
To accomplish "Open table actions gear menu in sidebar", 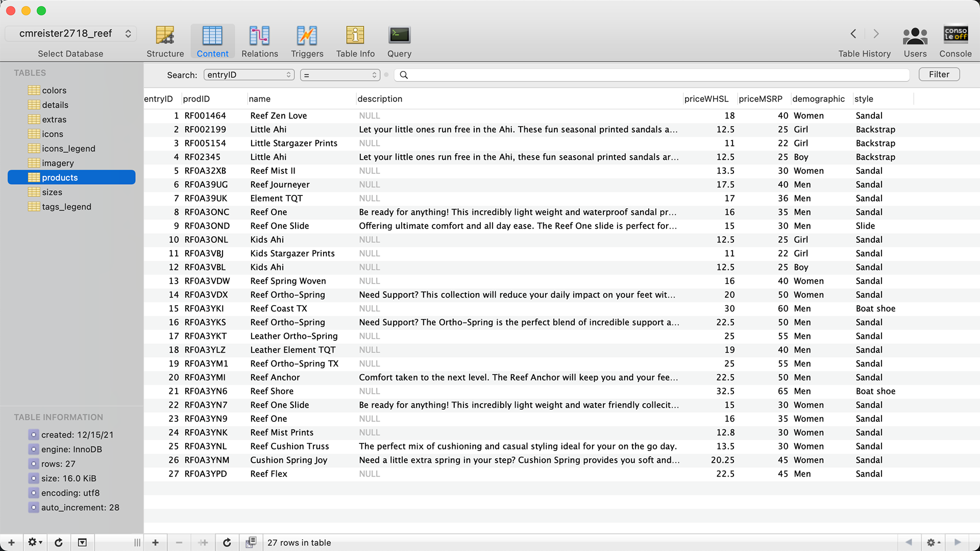I will 35,542.
